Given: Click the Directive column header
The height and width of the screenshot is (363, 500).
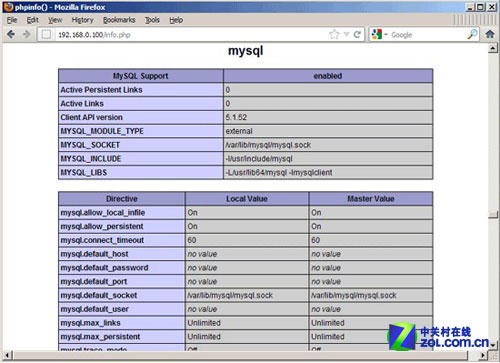Looking at the screenshot, I should [122, 199].
